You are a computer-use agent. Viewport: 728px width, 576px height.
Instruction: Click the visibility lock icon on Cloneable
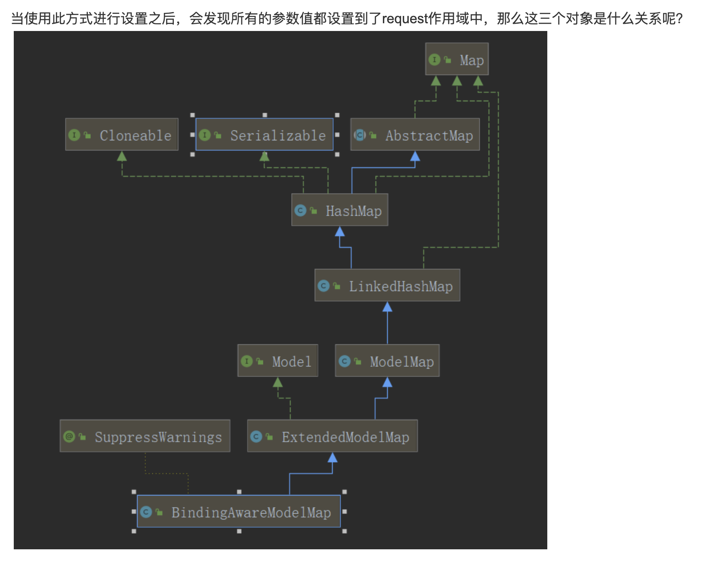(x=87, y=135)
